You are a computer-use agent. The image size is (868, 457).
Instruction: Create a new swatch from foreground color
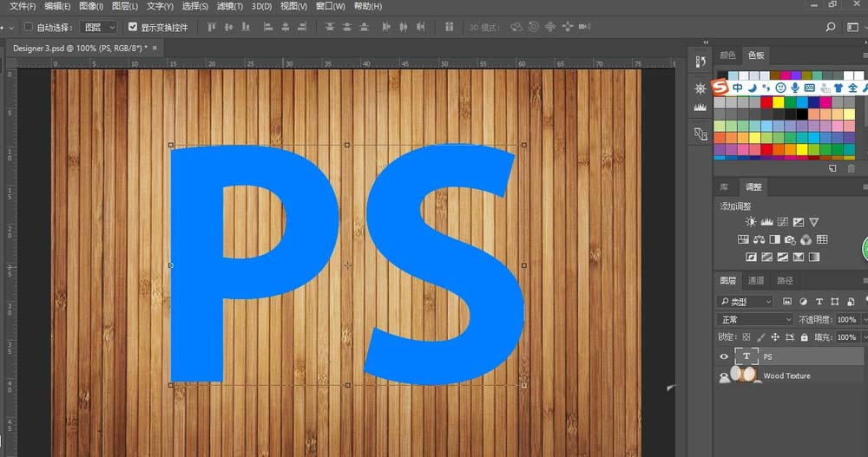[832, 168]
